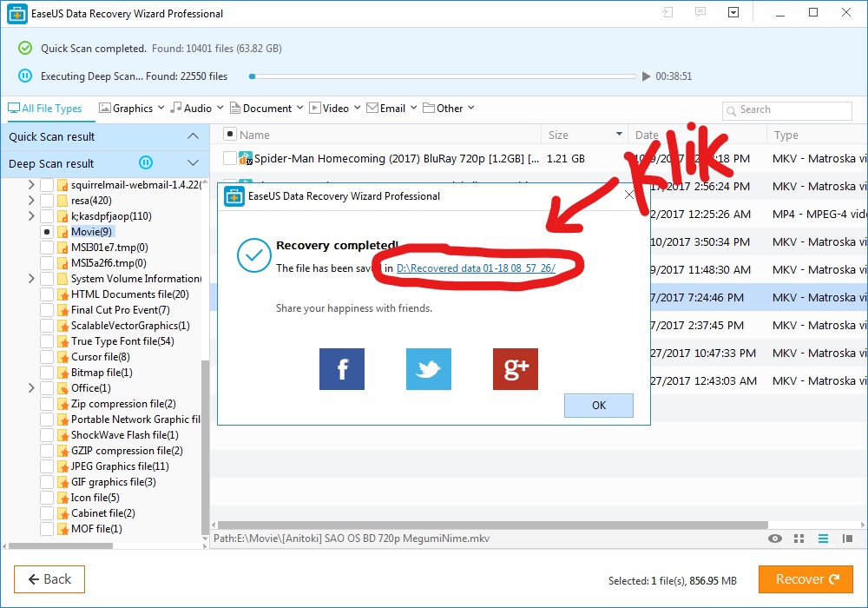
Task: Click OK in the recovery dialog
Action: (598, 406)
